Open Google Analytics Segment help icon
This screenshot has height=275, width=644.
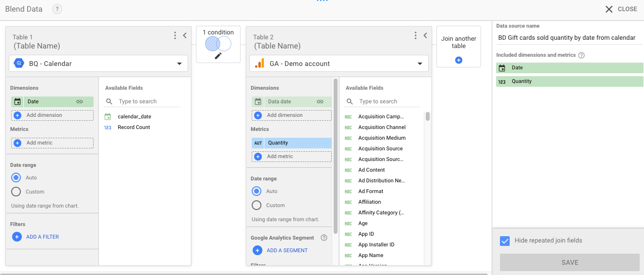pyautogui.click(x=324, y=238)
